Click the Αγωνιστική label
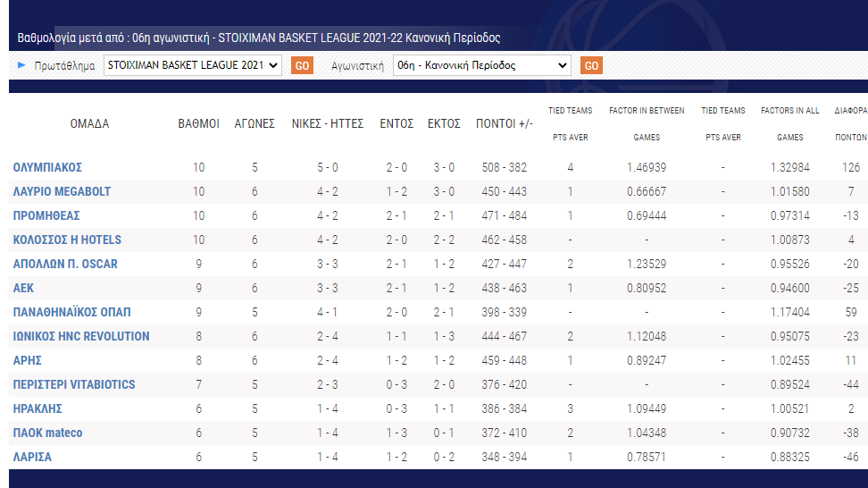Image resolution: width=868 pixels, height=488 pixels. 357,65
